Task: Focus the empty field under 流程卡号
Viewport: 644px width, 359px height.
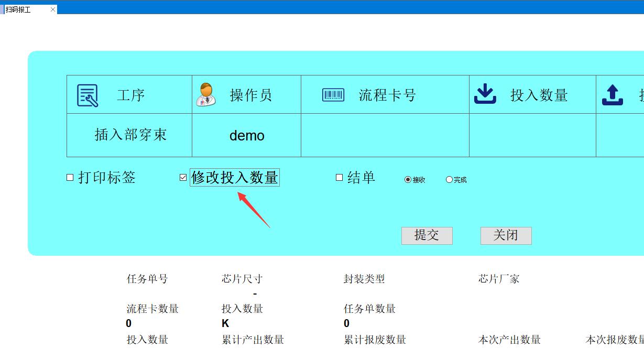Action: click(x=385, y=135)
